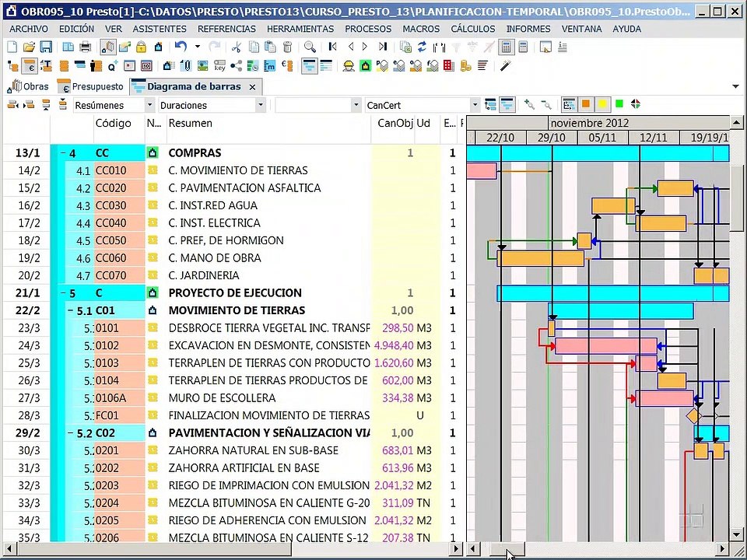Show the tab list overflow arrow

(x=736, y=86)
